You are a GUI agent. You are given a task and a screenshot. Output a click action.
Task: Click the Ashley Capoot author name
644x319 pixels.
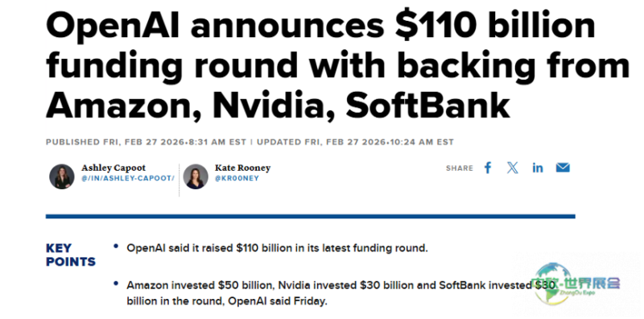click(x=114, y=168)
